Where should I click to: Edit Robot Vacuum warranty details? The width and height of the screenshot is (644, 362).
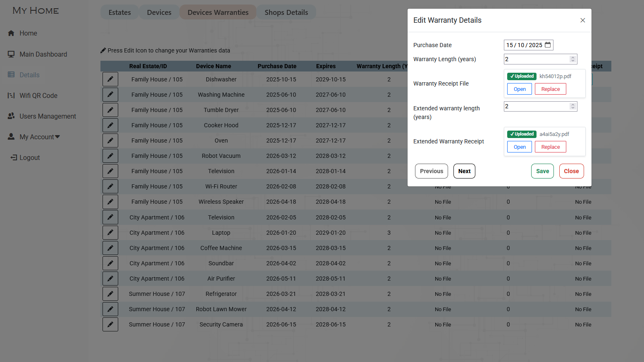click(110, 156)
